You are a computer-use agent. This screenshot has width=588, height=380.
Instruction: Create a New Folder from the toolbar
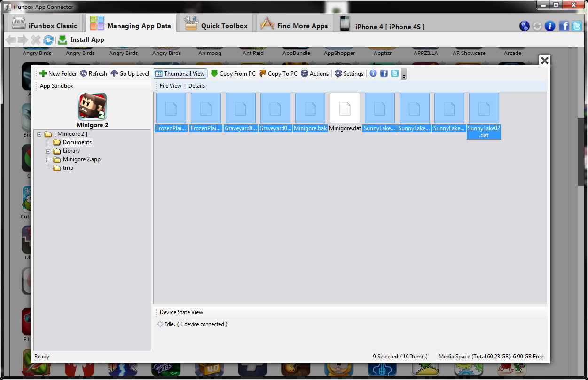tap(58, 73)
